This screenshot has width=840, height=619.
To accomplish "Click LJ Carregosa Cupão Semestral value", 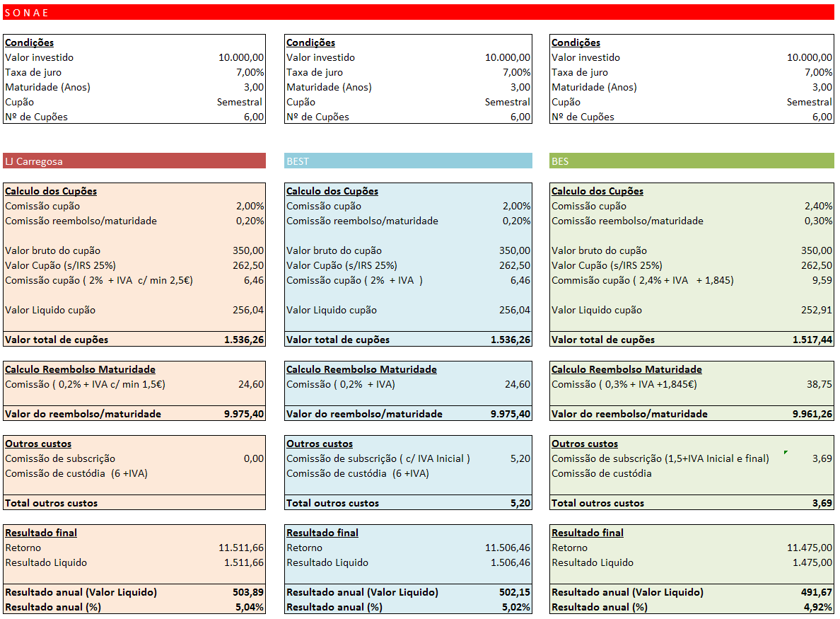I will click(x=240, y=102).
